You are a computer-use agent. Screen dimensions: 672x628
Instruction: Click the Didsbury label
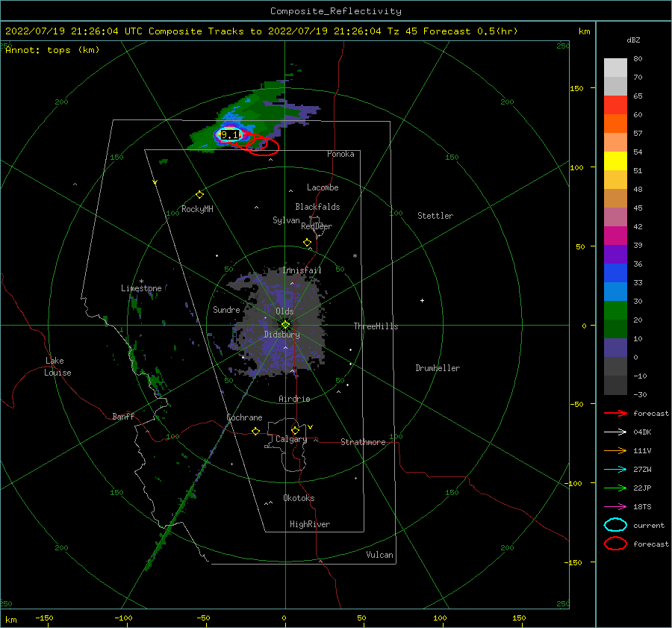tap(281, 335)
